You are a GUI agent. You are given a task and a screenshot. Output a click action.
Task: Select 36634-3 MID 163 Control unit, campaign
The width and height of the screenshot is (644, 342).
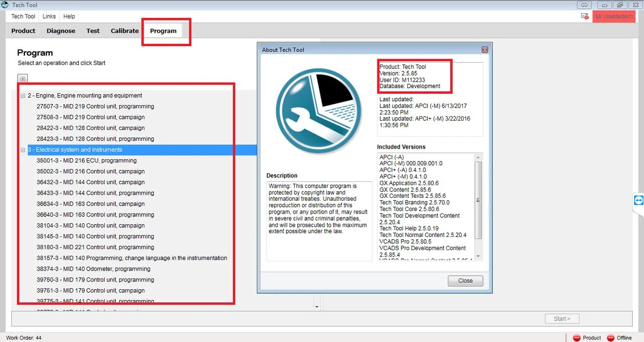tap(90, 204)
